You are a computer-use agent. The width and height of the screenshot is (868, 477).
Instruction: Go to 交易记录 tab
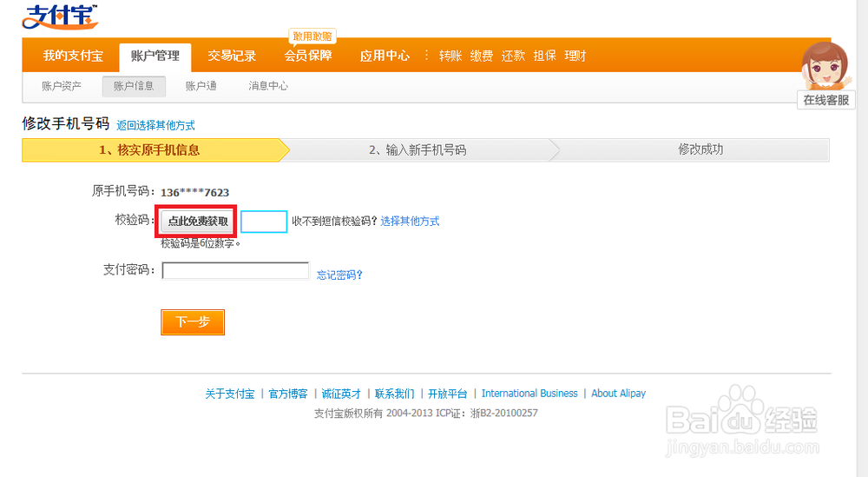232,56
